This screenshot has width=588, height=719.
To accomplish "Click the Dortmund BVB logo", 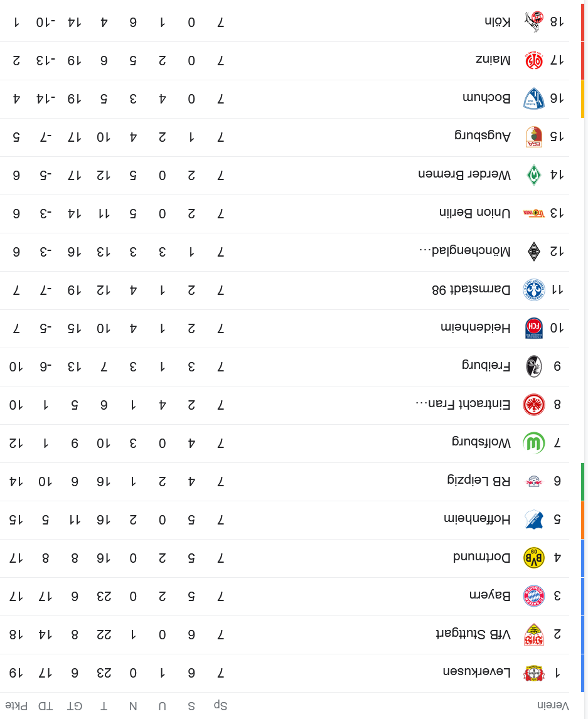I will 534,558.
